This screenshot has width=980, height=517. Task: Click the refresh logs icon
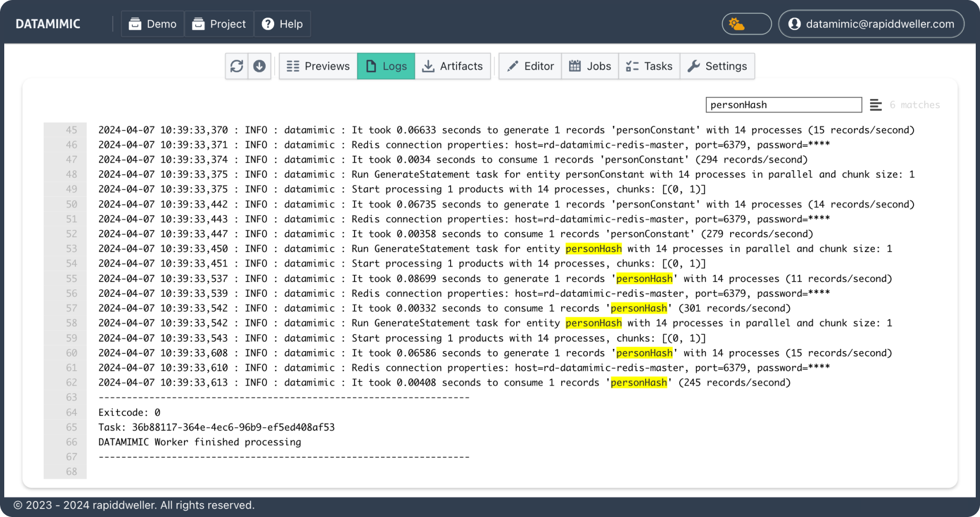click(236, 66)
